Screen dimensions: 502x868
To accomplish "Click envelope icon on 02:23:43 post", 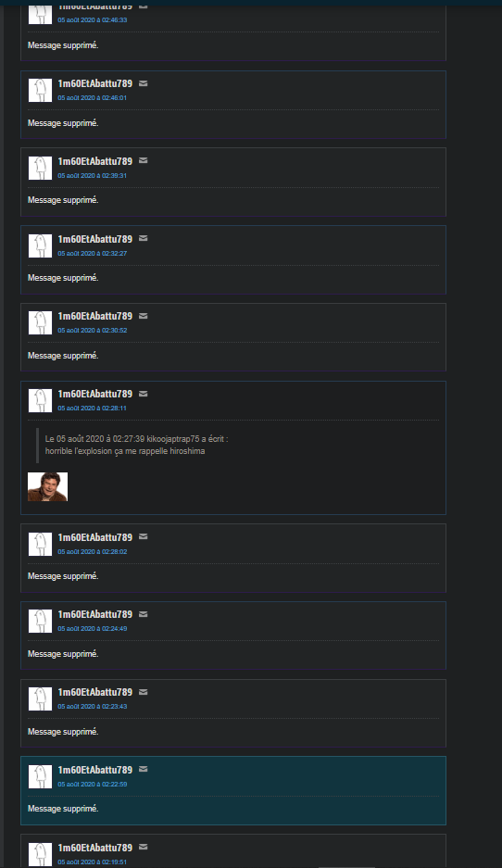I will click(143, 692).
